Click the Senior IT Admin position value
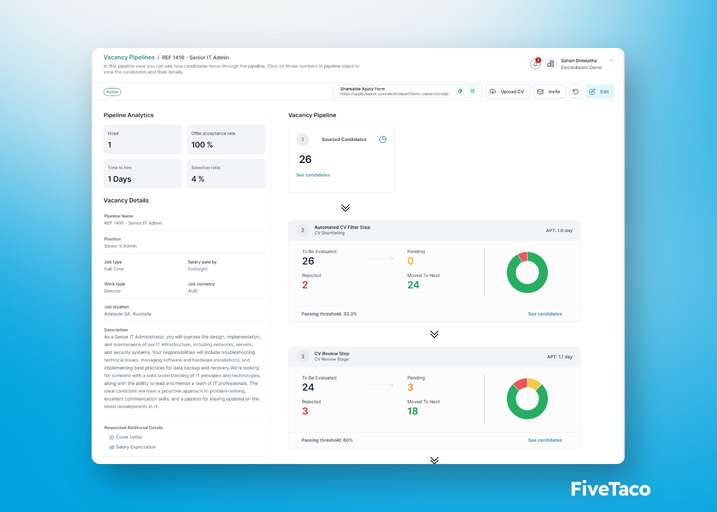 (120, 246)
